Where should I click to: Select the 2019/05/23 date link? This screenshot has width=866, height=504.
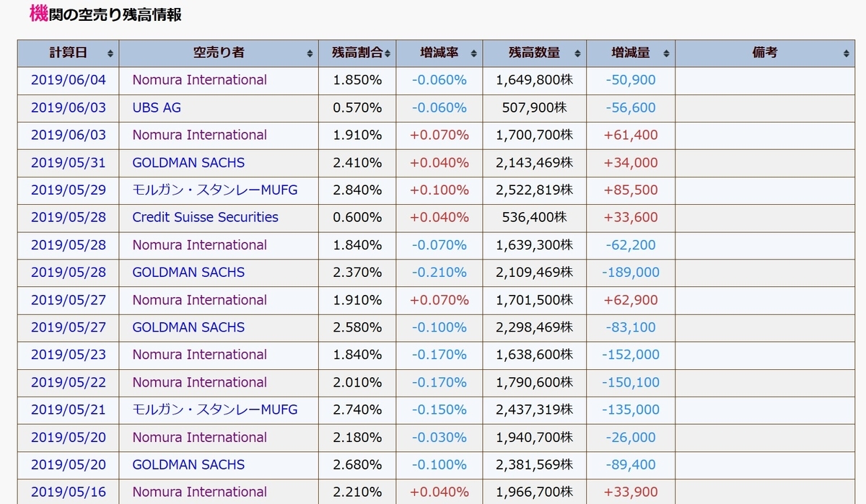point(68,354)
